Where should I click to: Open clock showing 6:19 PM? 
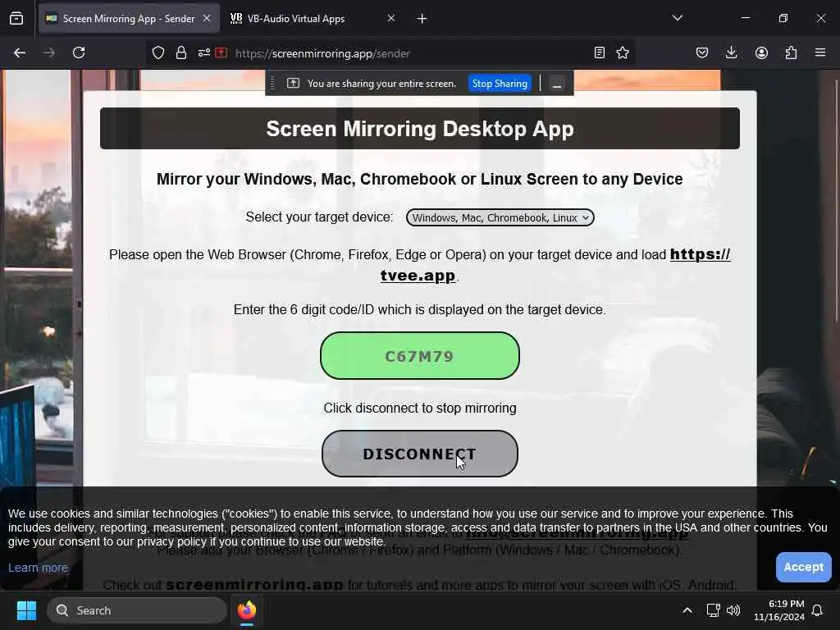(x=780, y=610)
